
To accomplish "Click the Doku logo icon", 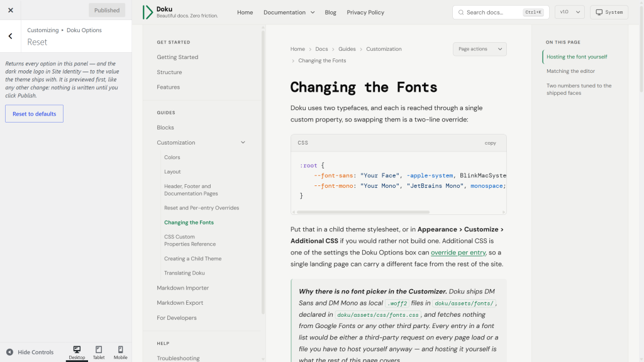I will [x=147, y=13].
